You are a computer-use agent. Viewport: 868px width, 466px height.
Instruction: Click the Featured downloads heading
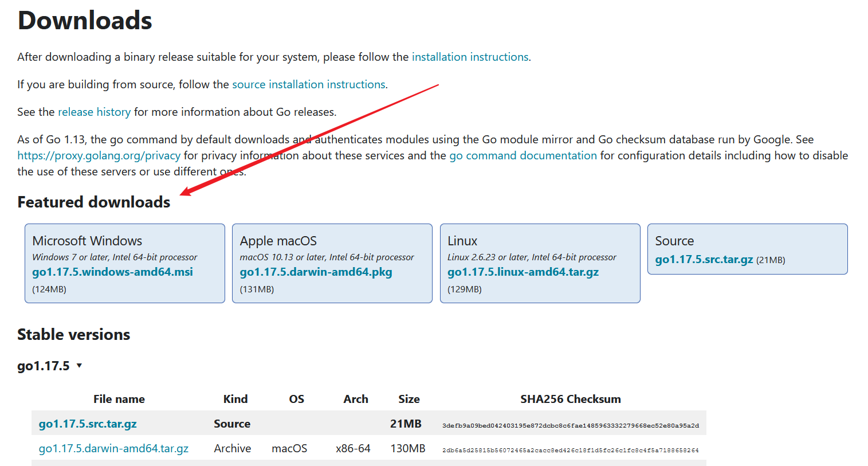[94, 202]
